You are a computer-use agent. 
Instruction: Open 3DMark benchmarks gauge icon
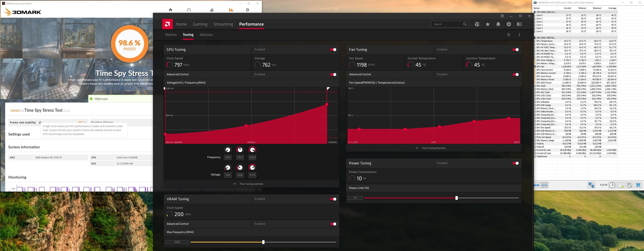(x=189, y=10)
